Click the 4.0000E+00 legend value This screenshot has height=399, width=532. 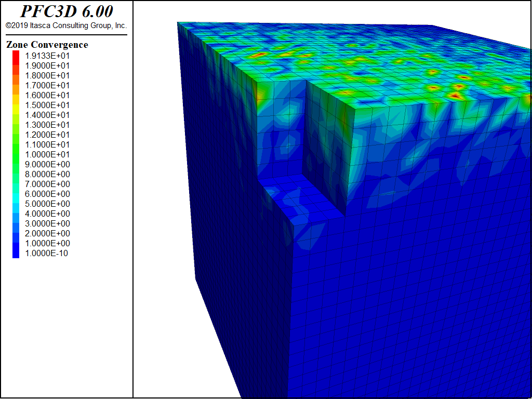coord(47,214)
